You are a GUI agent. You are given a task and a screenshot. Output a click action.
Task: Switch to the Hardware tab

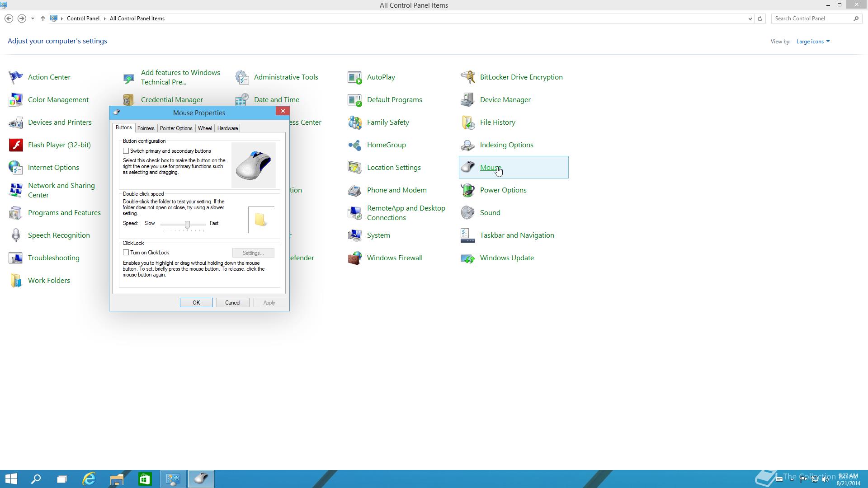[227, 128]
